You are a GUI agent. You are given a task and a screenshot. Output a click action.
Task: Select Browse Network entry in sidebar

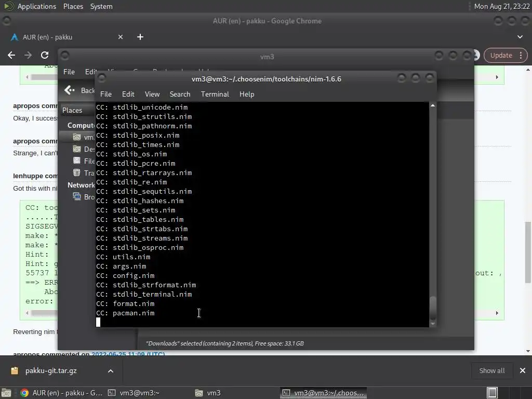click(84, 197)
